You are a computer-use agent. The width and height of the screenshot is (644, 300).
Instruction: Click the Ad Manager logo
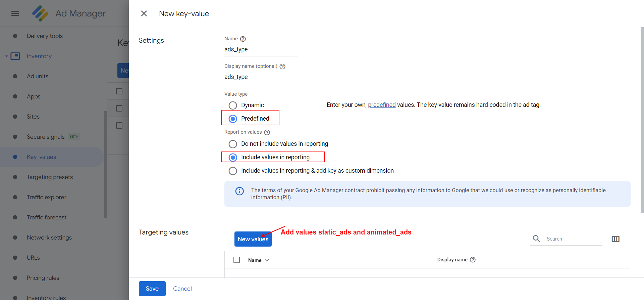[40, 13]
